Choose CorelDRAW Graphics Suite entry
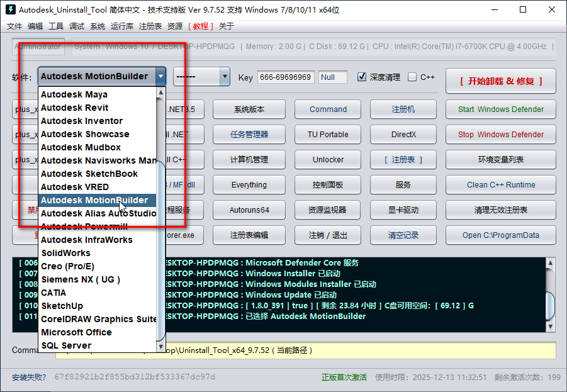Screen dimensions: 567x392 tap(98, 319)
